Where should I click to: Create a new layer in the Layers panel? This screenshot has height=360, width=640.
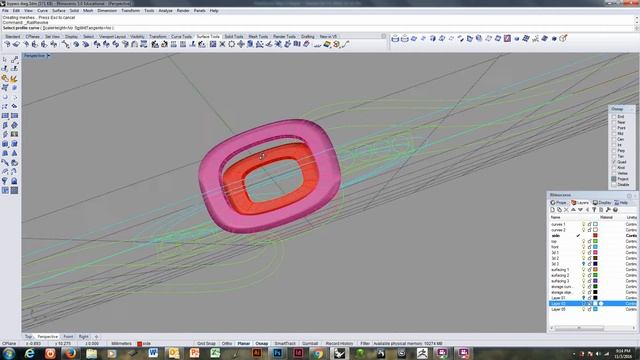point(552,210)
